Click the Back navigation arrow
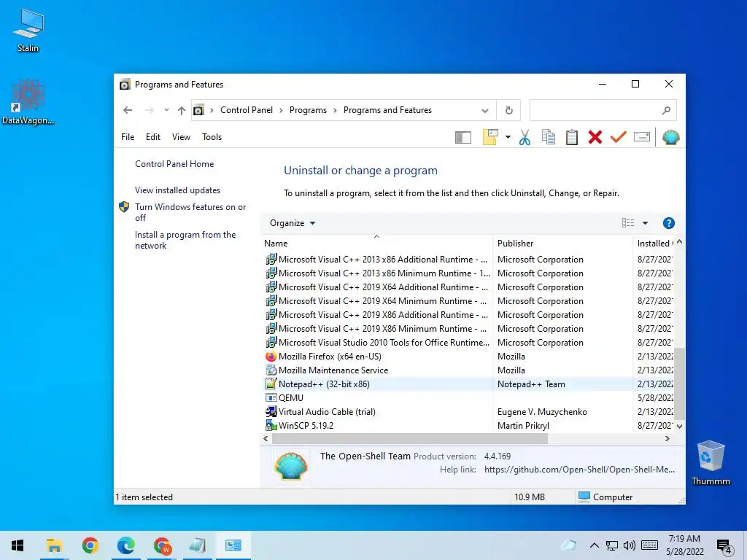Viewport: 747px width, 560px height. point(128,111)
